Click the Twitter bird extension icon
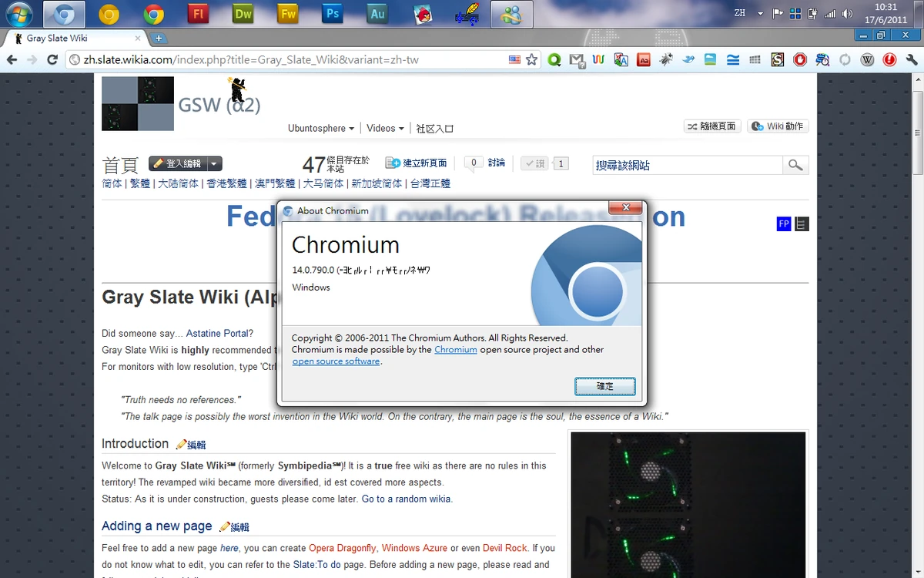This screenshot has height=578, width=924. coord(688,59)
